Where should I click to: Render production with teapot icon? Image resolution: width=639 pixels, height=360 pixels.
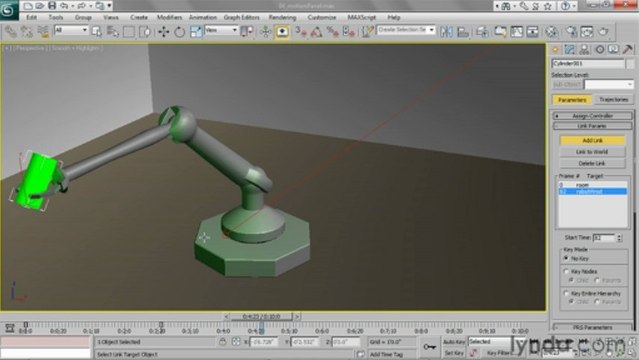point(603,31)
